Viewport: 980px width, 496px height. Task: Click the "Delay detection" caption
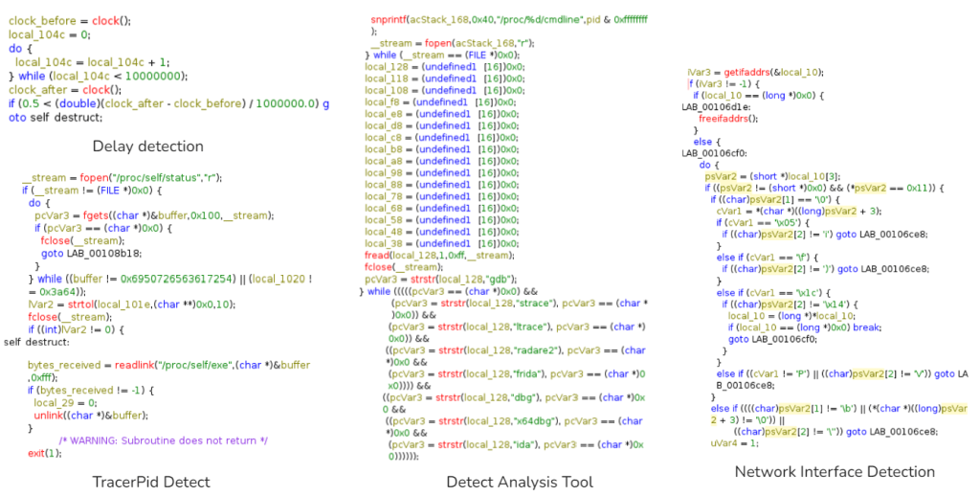pos(147,147)
